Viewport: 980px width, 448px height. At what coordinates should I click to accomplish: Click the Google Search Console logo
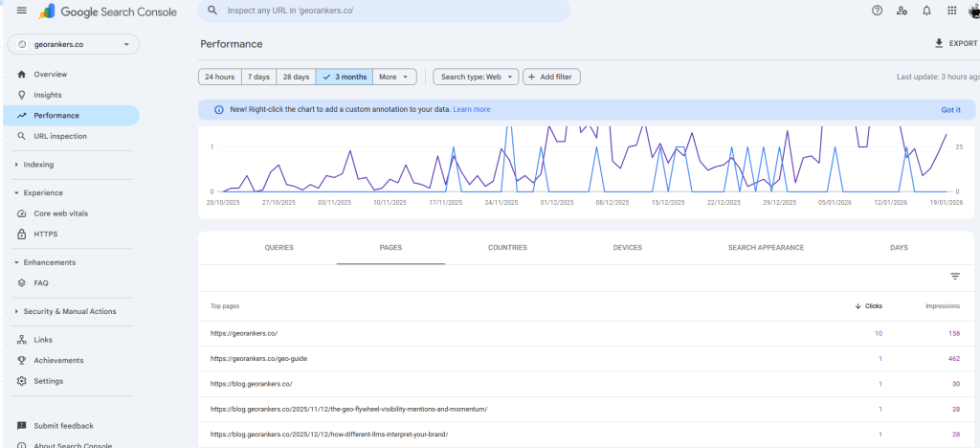pos(107,11)
